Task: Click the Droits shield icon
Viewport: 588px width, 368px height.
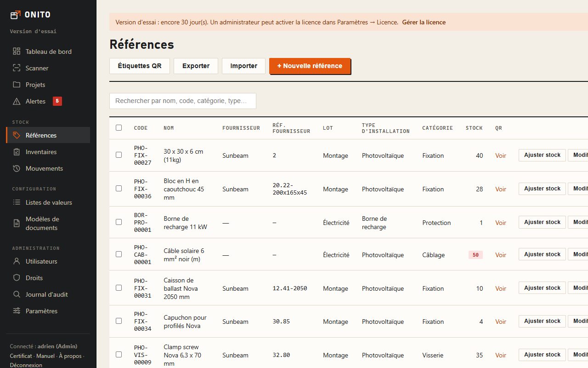Action: 17,278
